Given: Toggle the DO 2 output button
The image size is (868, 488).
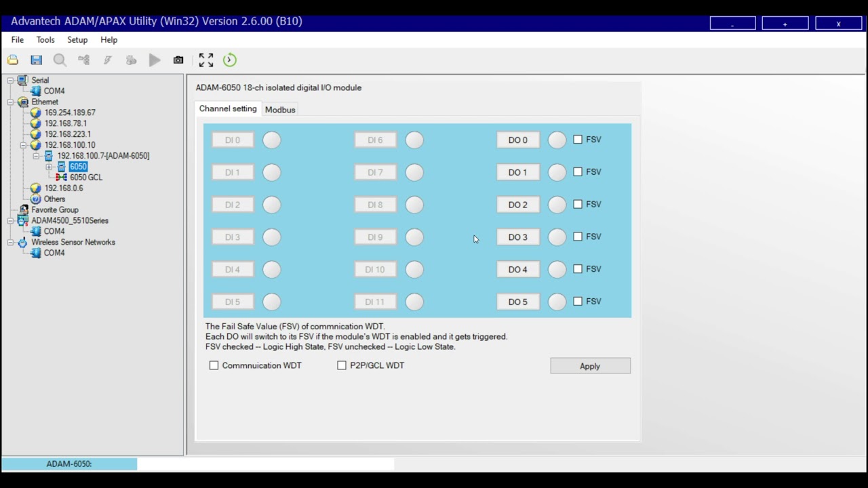Looking at the screenshot, I should click(518, 205).
